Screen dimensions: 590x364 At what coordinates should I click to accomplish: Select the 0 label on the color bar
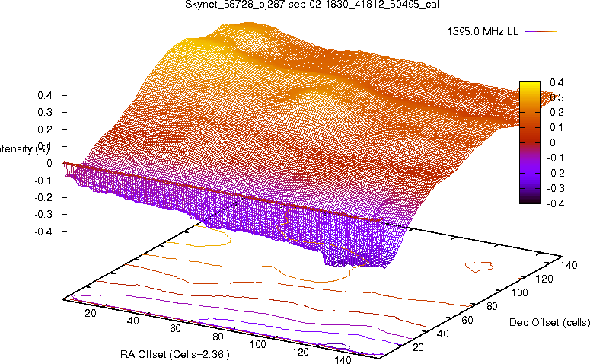pos(553,142)
